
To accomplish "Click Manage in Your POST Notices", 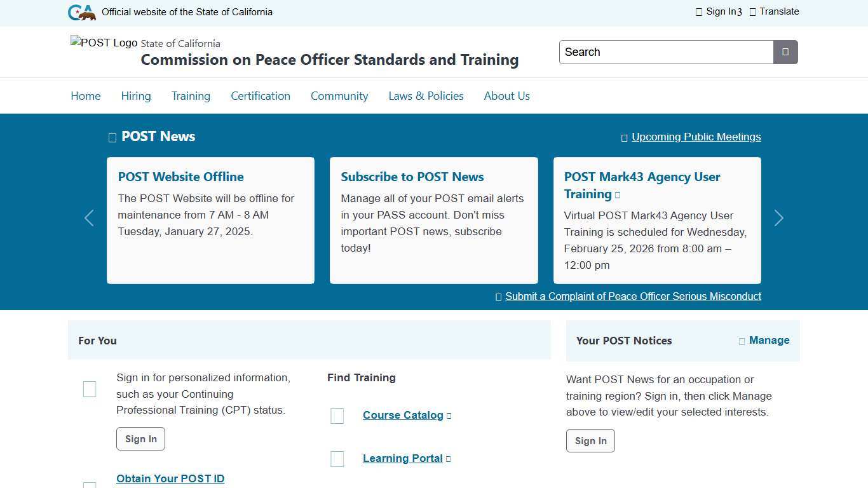I will tap(768, 340).
